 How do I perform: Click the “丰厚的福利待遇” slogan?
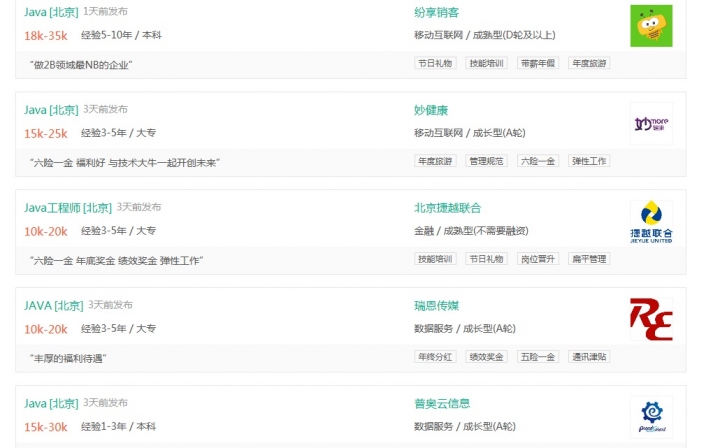click(68, 358)
